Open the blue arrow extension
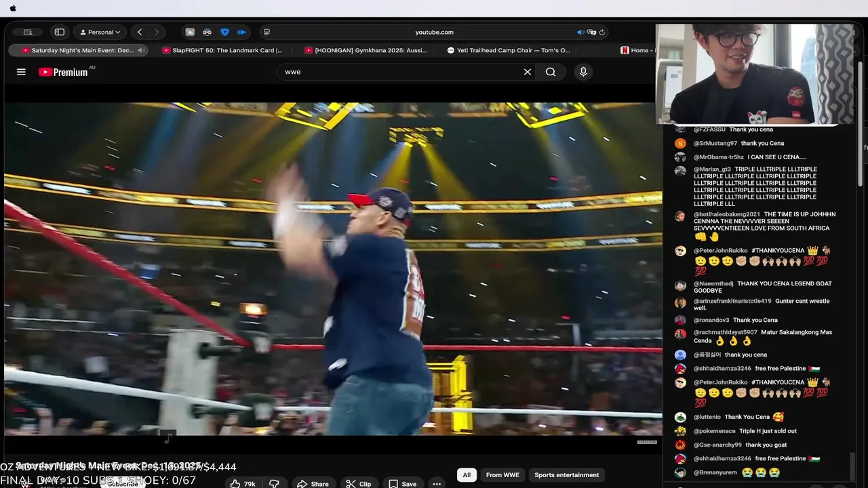 point(241,32)
